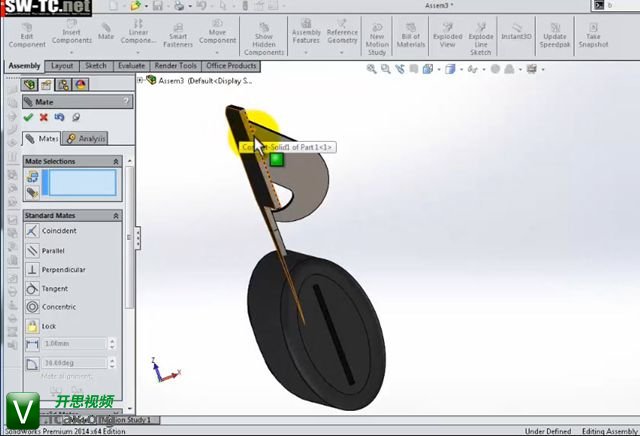This screenshot has width=640, height=436.
Task: Open Assembly Features tool
Action: [x=306, y=32]
